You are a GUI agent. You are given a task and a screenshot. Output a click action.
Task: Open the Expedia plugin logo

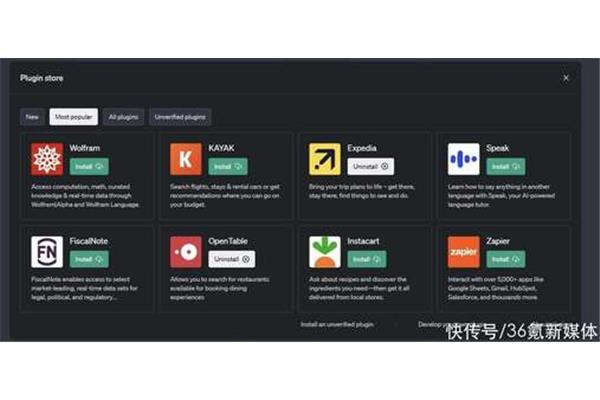[325, 159]
